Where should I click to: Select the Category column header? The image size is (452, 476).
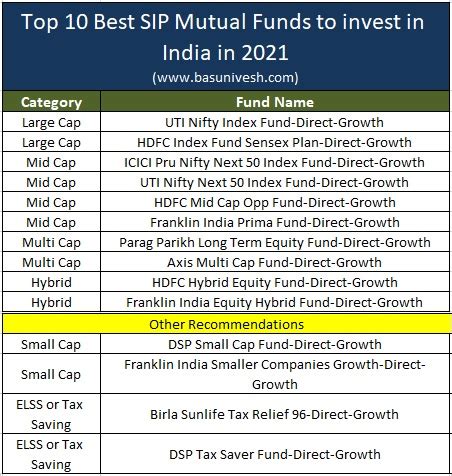51,102
